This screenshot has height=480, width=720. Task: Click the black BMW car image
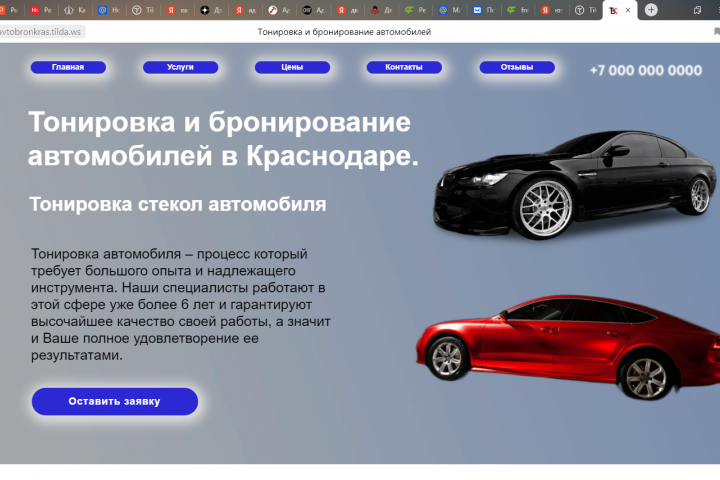pyautogui.click(x=575, y=185)
